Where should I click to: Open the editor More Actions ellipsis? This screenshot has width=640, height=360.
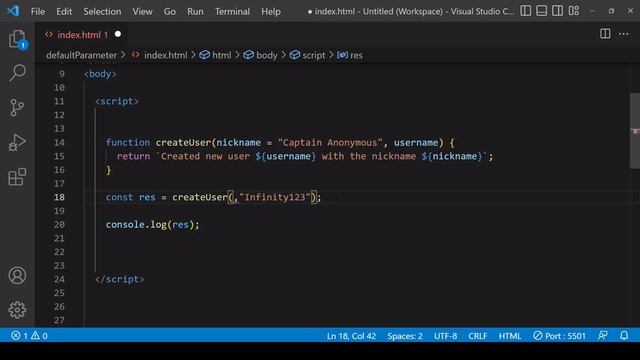click(624, 34)
